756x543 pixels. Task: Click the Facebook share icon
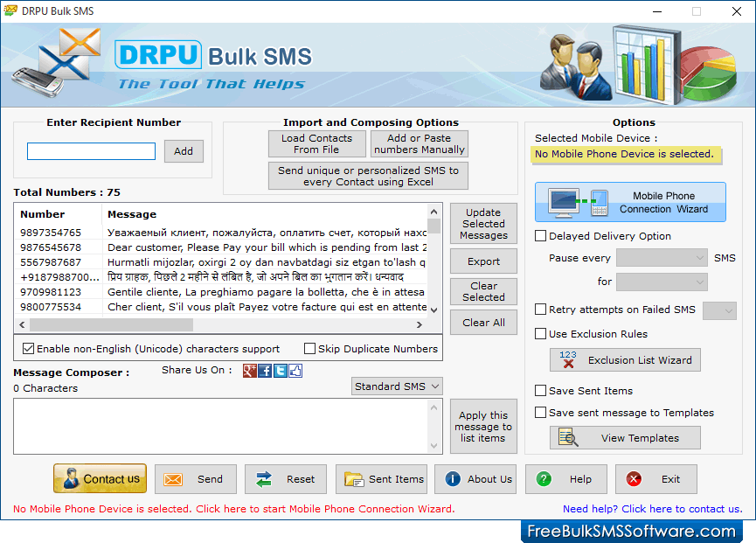(x=265, y=371)
